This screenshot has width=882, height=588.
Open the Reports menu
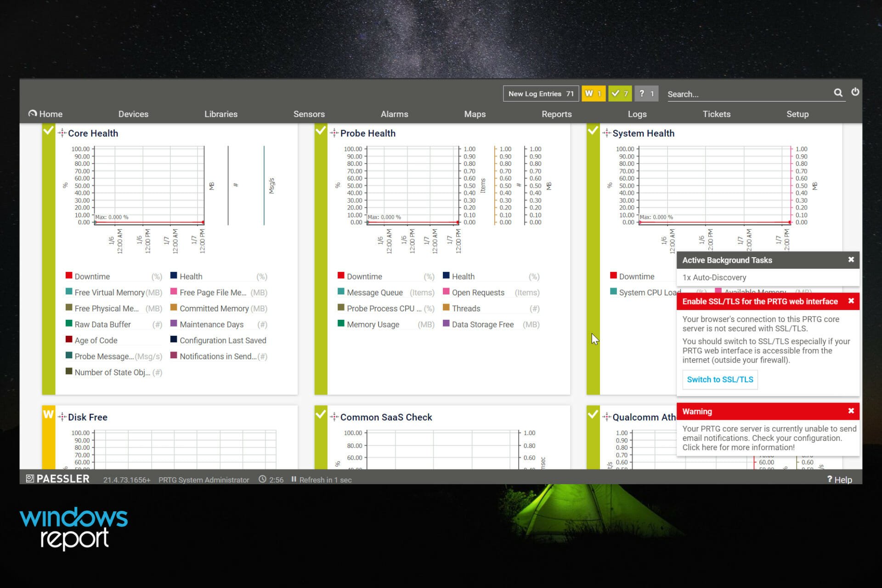coord(556,114)
